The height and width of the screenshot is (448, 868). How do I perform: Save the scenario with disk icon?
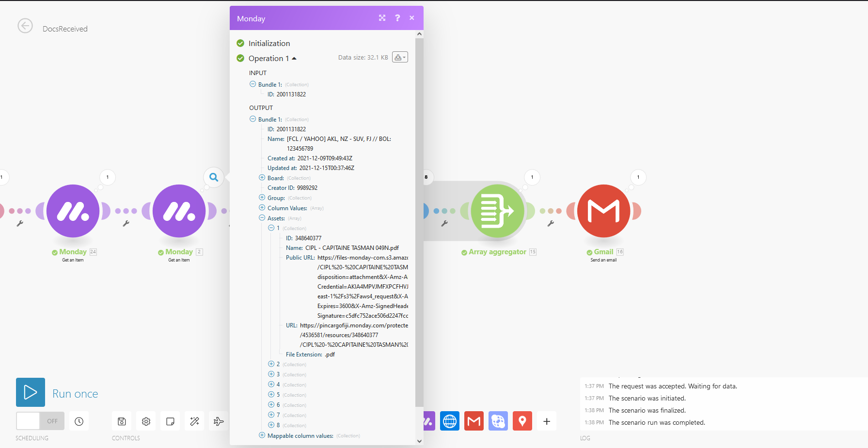tap(122, 421)
